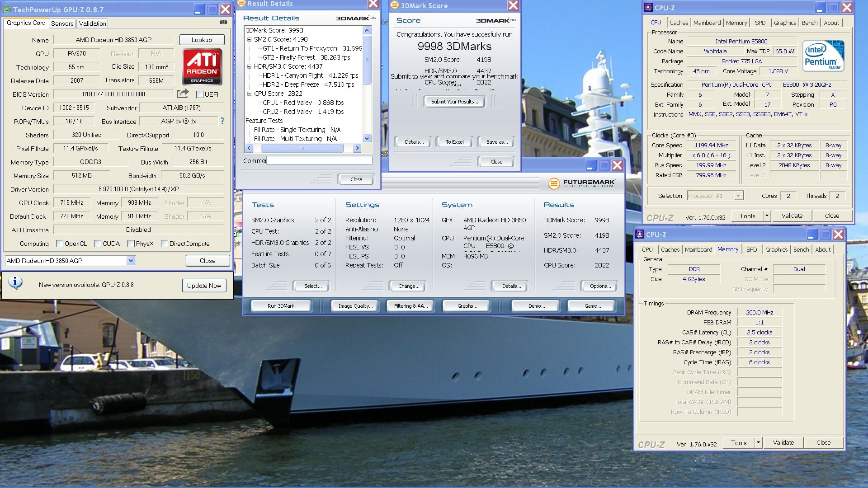
Task: Click the Futuremark Corporation logo
Action: pos(581,183)
